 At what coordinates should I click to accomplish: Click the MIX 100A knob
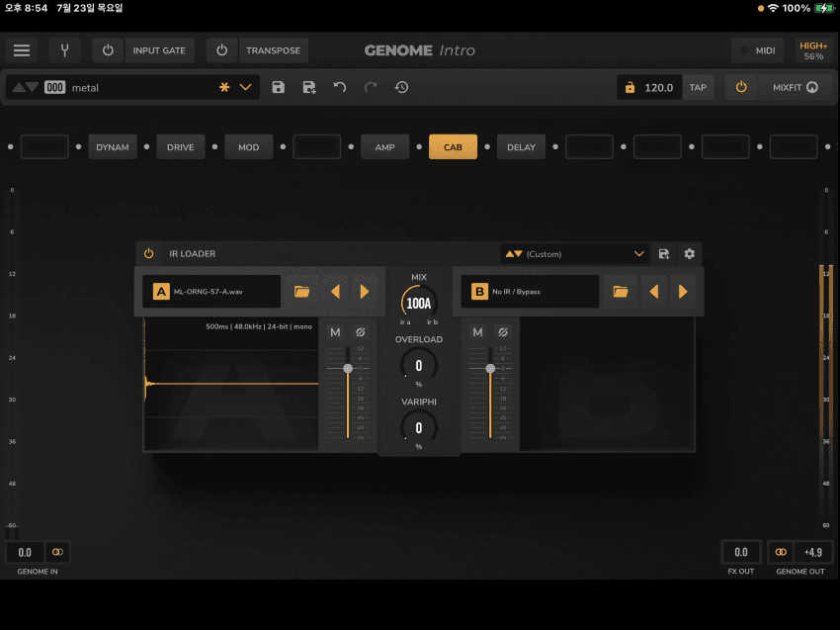pyautogui.click(x=419, y=304)
